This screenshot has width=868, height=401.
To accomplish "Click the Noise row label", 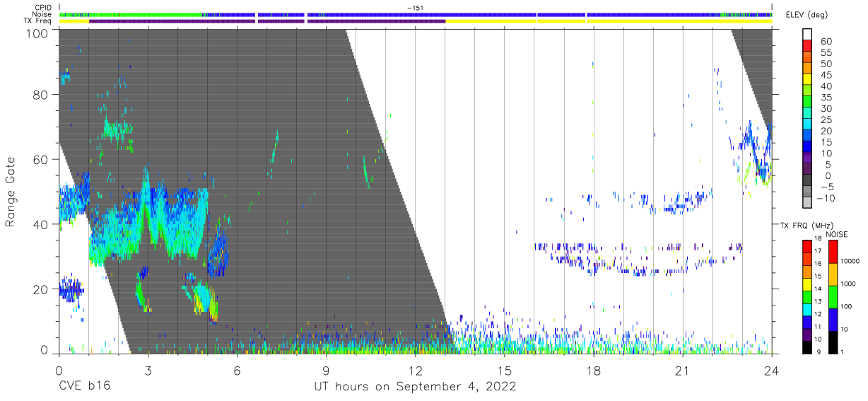I will (42, 14).
